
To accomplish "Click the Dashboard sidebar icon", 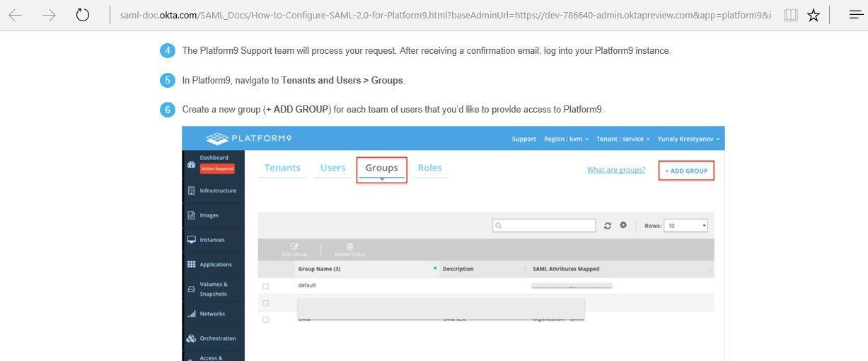I will (x=191, y=165).
